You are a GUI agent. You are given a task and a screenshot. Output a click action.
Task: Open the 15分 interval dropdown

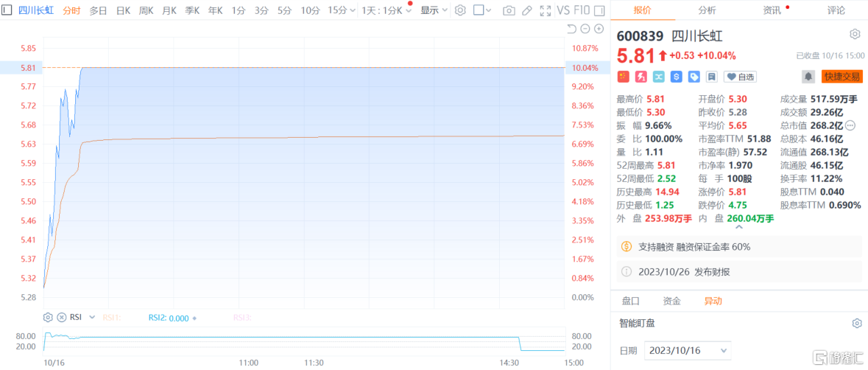coord(342,10)
